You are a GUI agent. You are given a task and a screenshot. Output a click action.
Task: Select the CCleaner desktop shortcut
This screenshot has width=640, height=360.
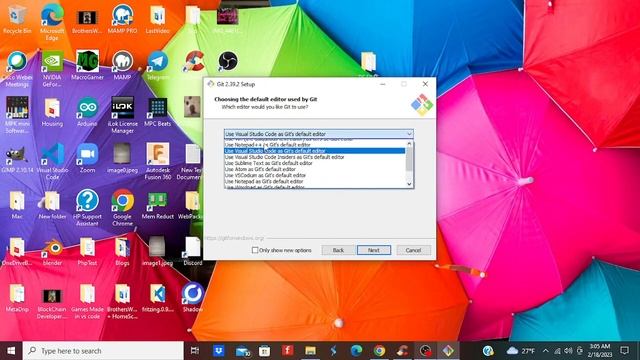coord(194,61)
